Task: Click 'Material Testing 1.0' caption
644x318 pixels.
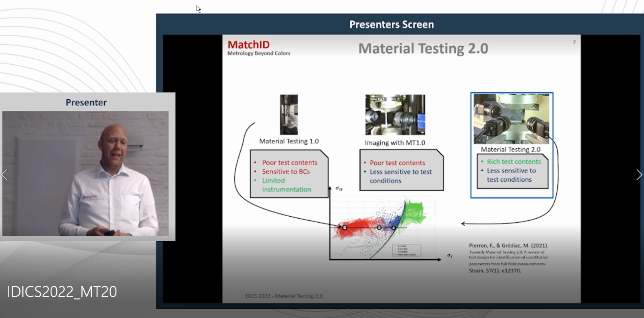Action: (x=289, y=141)
